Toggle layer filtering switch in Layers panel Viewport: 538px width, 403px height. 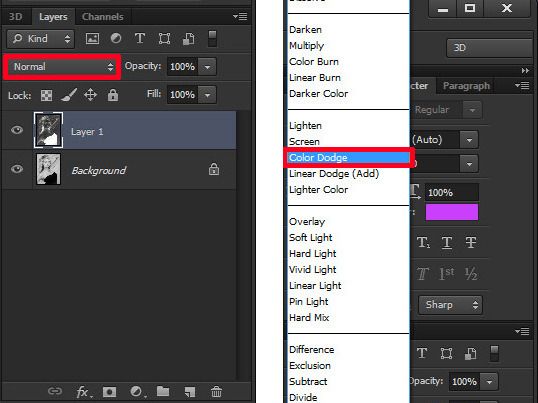[x=212, y=38]
